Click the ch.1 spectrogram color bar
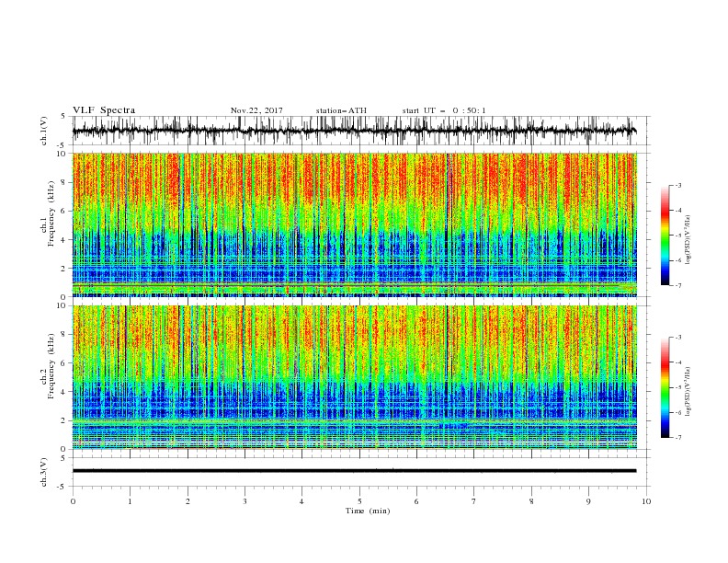The width and height of the screenshot is (728, 563). [x=665, y=236]
